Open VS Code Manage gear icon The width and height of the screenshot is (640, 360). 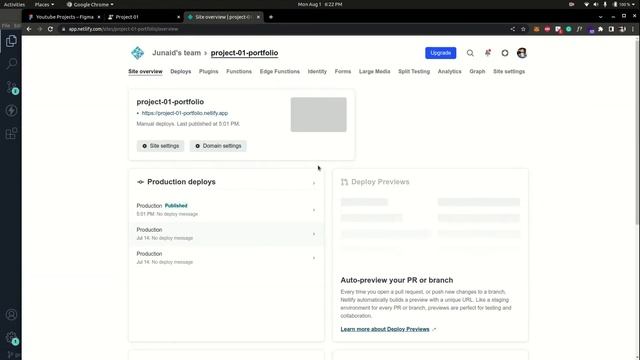(x=11, y=338)
